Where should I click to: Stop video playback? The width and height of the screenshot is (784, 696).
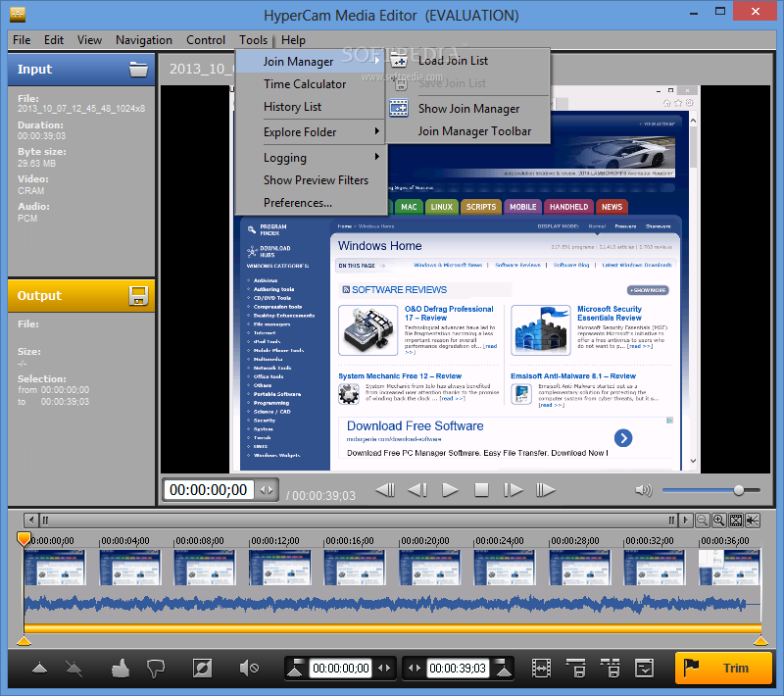481,490
